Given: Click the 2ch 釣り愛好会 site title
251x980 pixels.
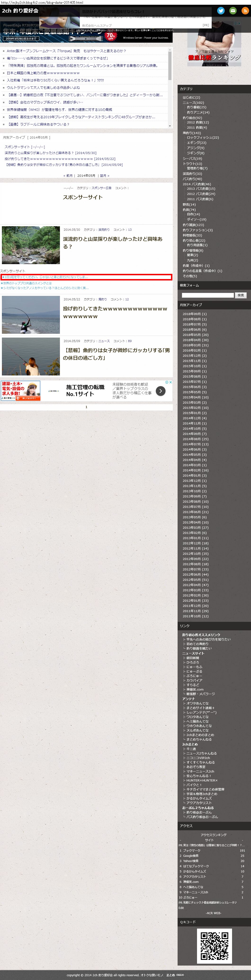Looking at the screenshot, I should [20, 11].
